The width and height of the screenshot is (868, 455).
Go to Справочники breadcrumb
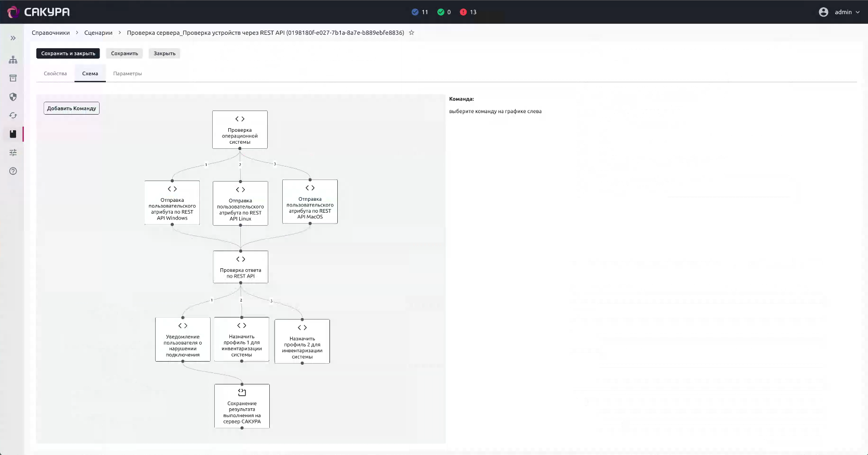click(x=50, y=33)
